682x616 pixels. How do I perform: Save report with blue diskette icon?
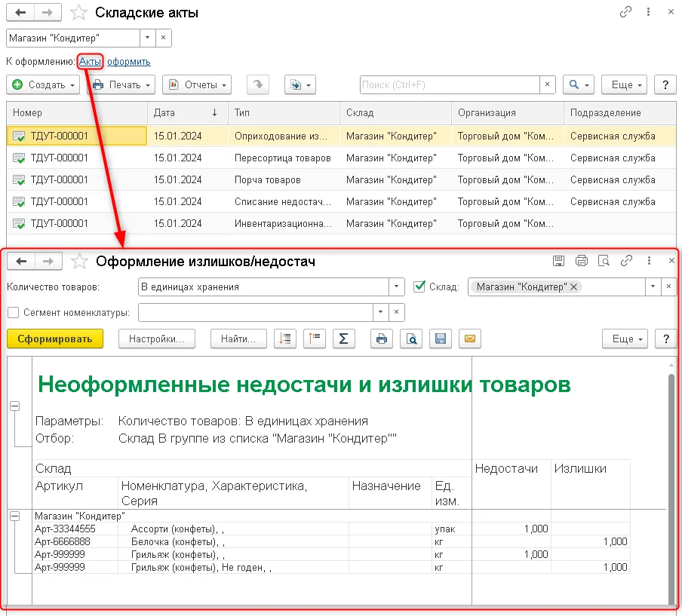coord(441,339)
